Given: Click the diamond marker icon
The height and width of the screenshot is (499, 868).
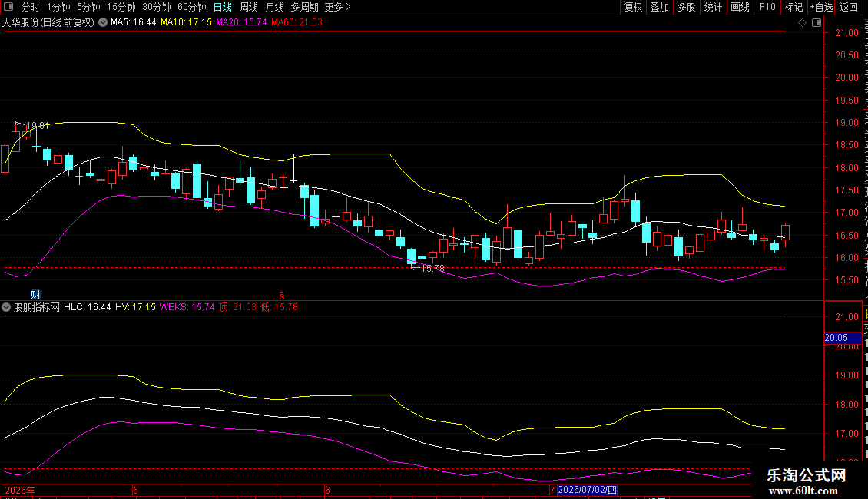Looking at the screenshot, I should click(802, 23).
